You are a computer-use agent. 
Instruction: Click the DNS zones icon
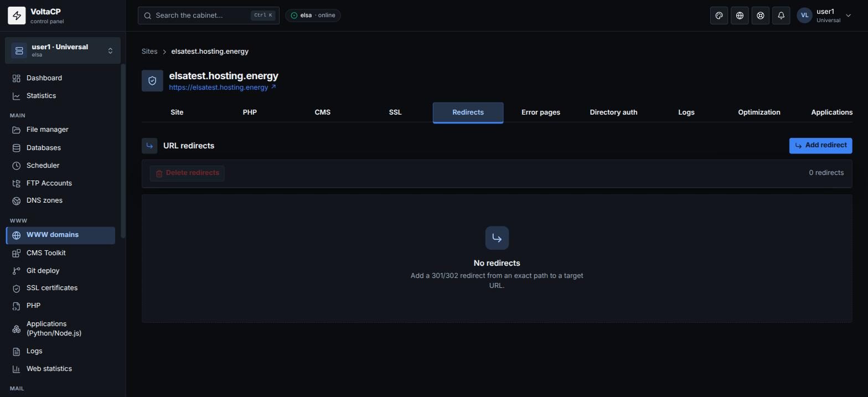tap(17, 200)
